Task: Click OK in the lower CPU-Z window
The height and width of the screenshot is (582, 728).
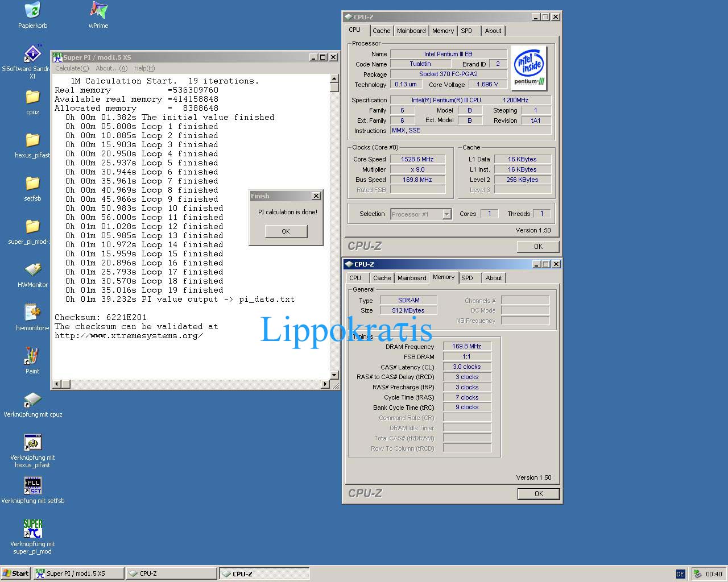Action: (x=539, y=494)
